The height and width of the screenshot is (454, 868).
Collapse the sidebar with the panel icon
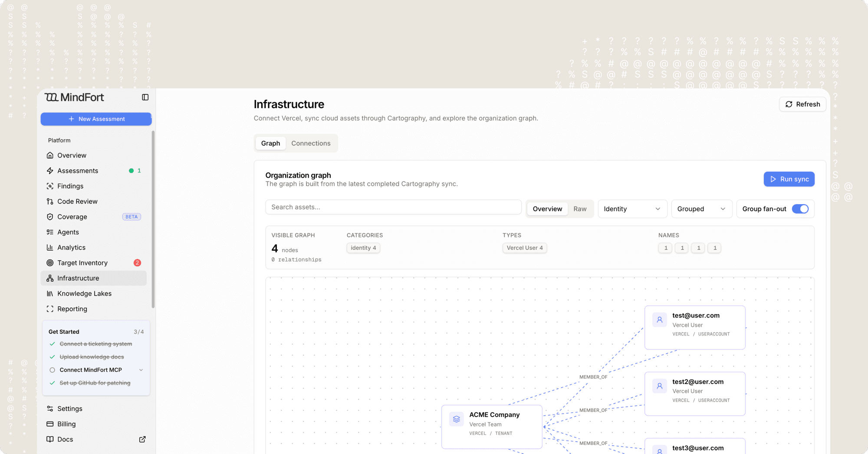click(145, 97)
